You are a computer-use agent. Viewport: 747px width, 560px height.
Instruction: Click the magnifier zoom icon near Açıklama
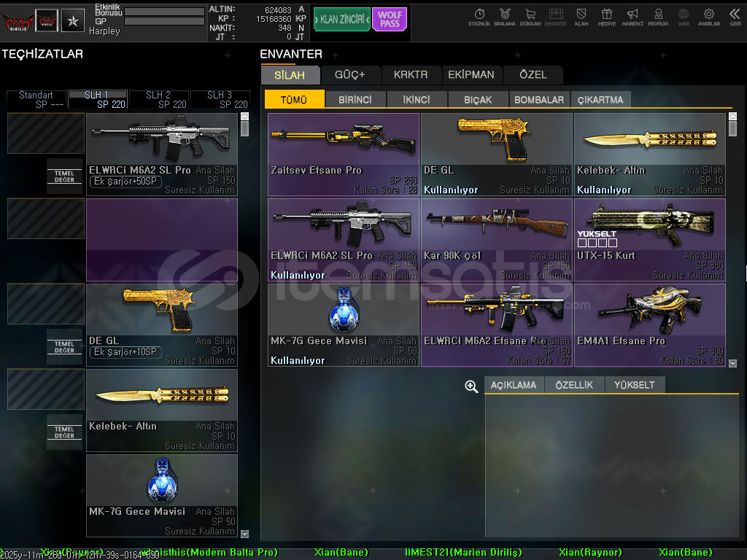coord(471,386)
